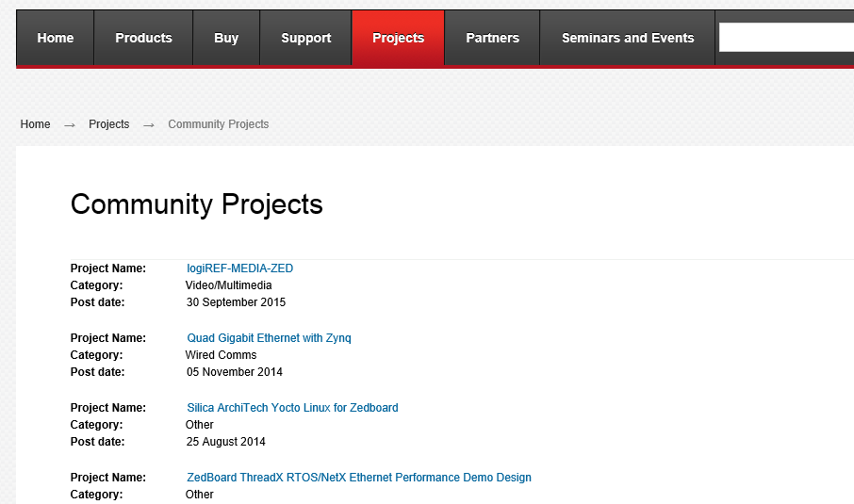Open the logiREF-MEDIA-ZED project link
This screenshot has height=504, width=854.
(239, 268)
